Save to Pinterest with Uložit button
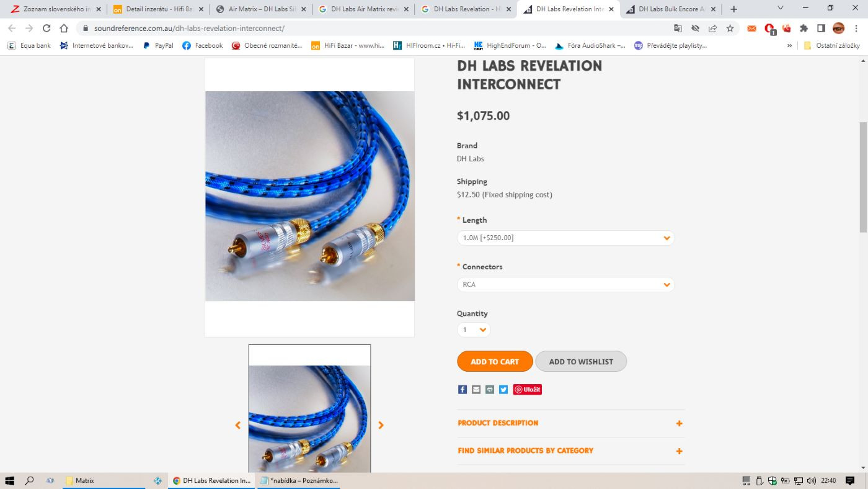The image size is (868, 489). coord(528,390)
